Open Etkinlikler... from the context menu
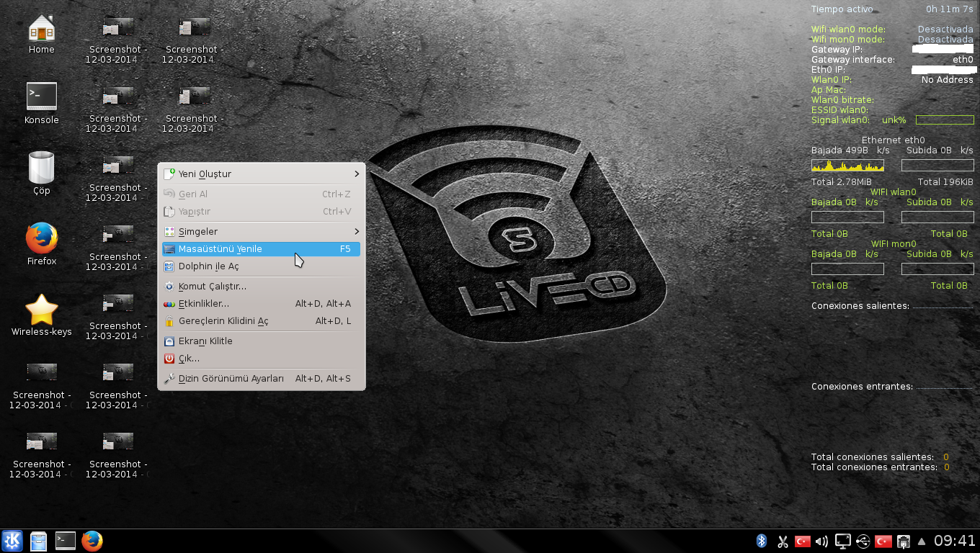The height and width of the screenshot is (553, 980). (262, 303)
